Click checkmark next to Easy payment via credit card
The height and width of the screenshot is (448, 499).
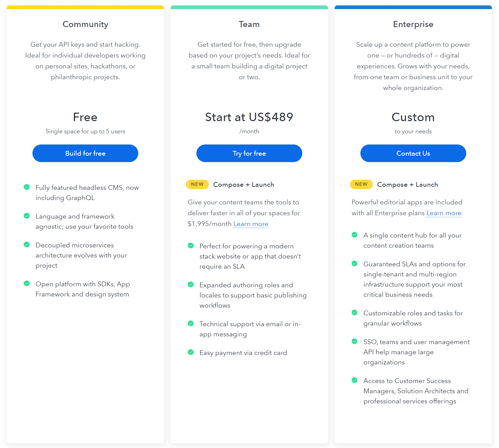point(191,352)
